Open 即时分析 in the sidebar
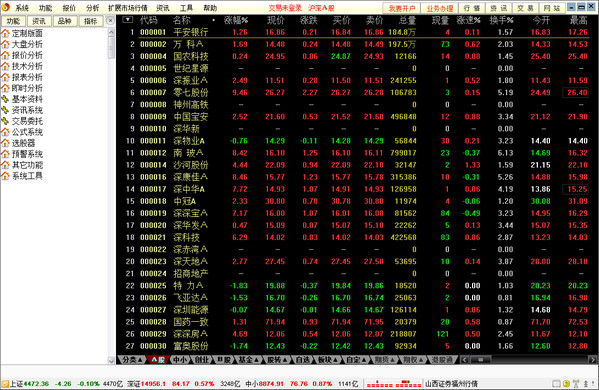599x390 pixels. point(22,88)
